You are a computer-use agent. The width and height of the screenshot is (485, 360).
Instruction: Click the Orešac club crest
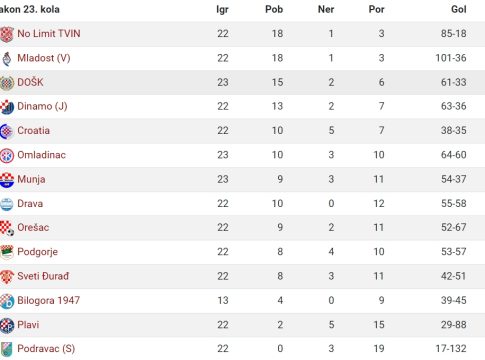(6, 228)
